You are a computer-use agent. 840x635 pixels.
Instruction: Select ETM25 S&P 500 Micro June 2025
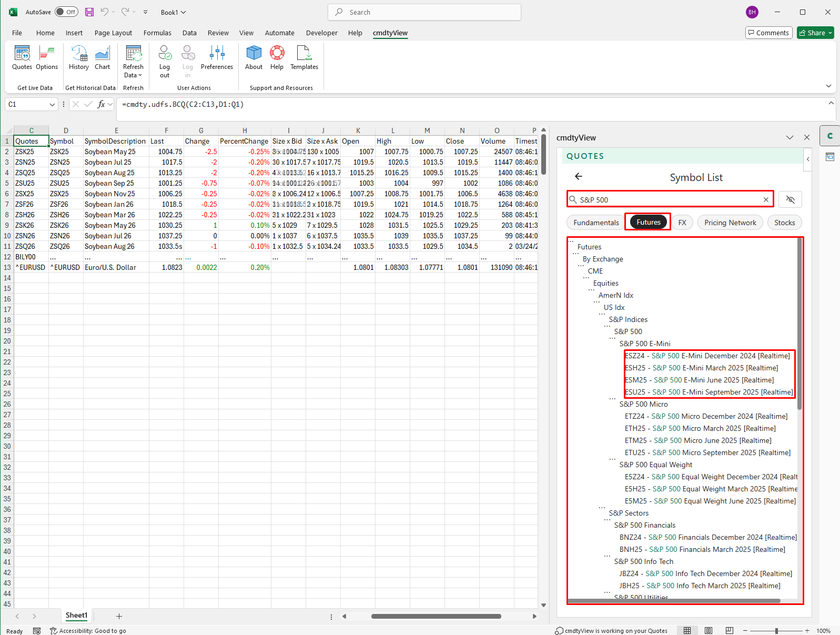coord(698,440)
